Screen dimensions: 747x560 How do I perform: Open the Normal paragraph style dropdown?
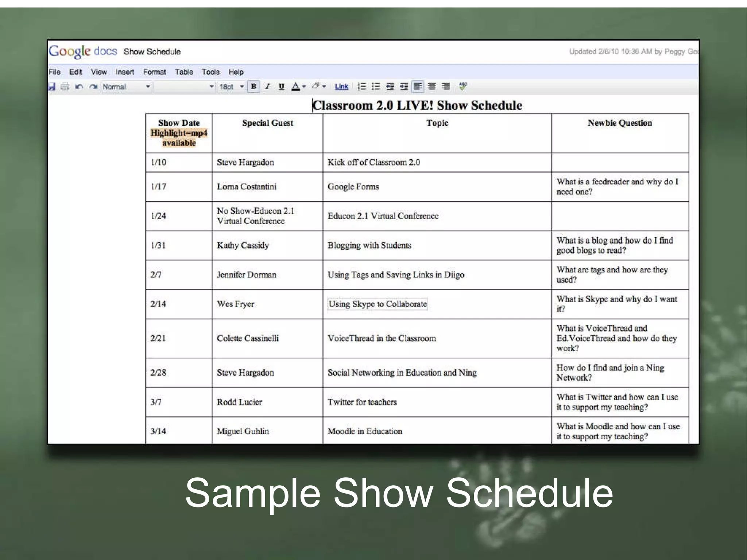click(x=126, y=87)
